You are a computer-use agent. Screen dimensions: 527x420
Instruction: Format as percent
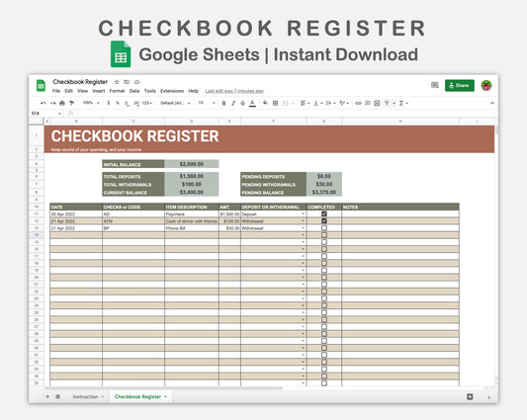click(118, 103)
